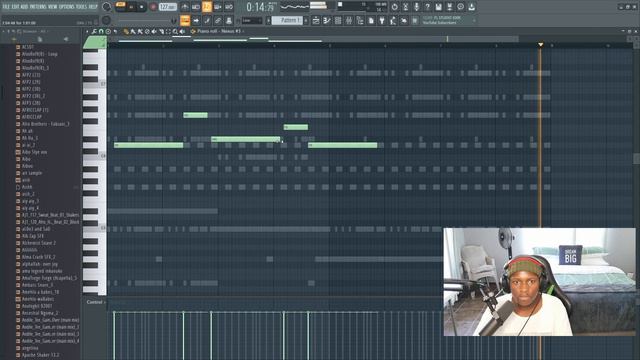The height and width of the screenshot is (360, 640).
Task: Open the snap Line dropdown
Action: coord(252,20)
